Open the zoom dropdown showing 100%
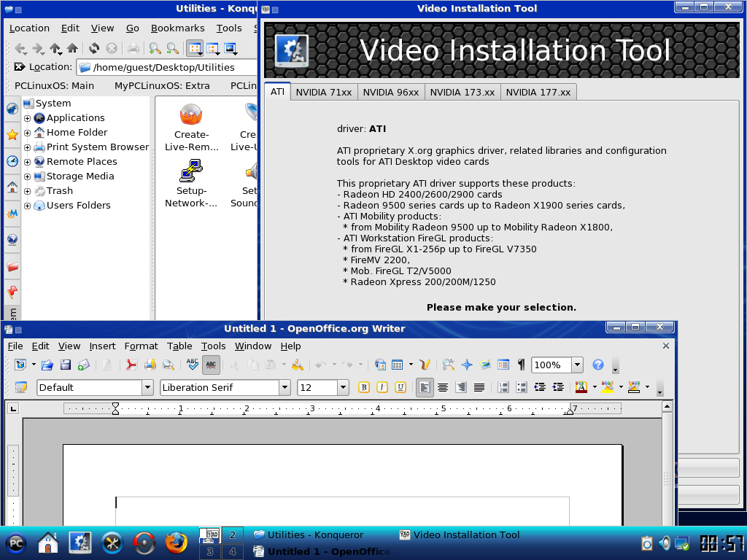Viewport: 747px width, 560px height. coord(578,365)
